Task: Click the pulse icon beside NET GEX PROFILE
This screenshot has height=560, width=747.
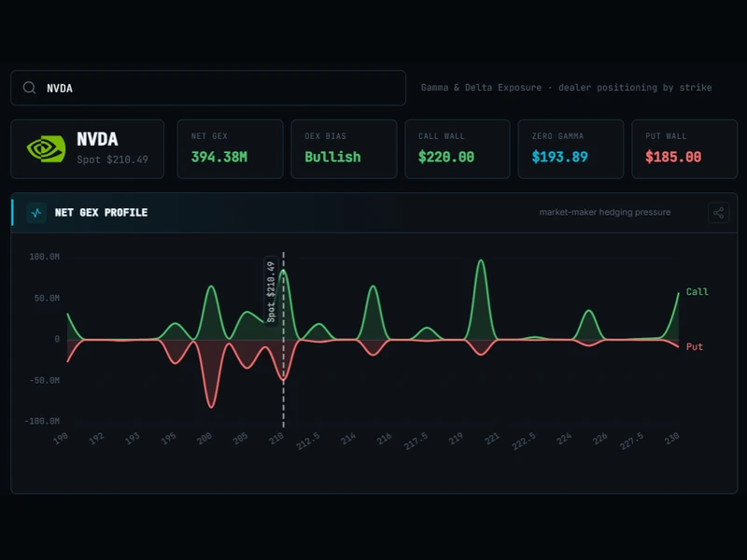Action: click(36, 213)
